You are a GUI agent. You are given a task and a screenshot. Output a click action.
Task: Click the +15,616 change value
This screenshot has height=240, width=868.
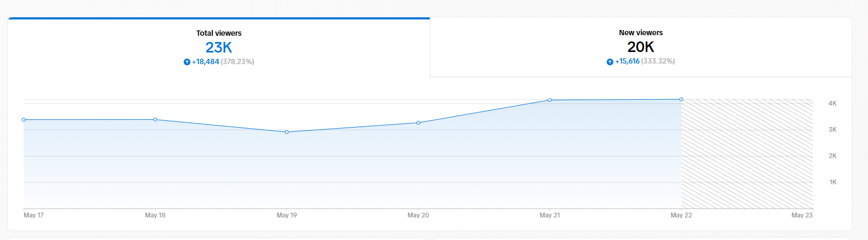pyautogui.click(x=627, y=61)
